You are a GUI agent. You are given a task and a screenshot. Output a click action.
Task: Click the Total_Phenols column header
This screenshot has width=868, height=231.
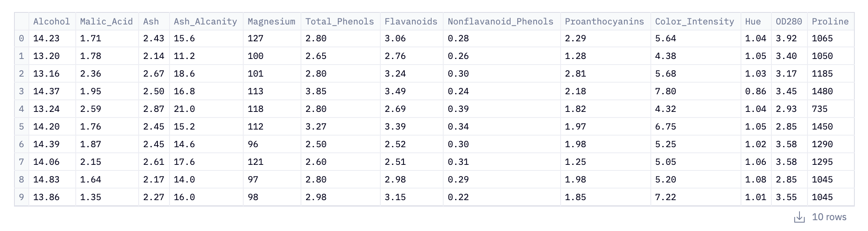tap(340, 22)
